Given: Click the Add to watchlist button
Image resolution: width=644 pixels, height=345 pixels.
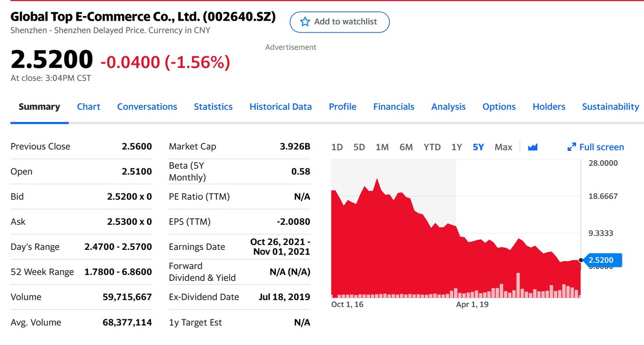Looking at the screenshot, I should coord(339,22).
